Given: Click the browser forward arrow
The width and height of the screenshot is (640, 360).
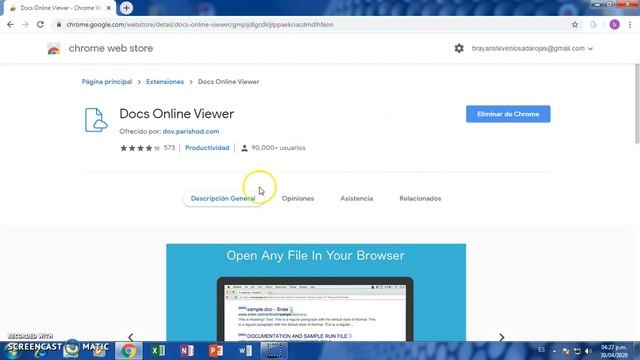Looking at the screenshot, I should (25, 24).
